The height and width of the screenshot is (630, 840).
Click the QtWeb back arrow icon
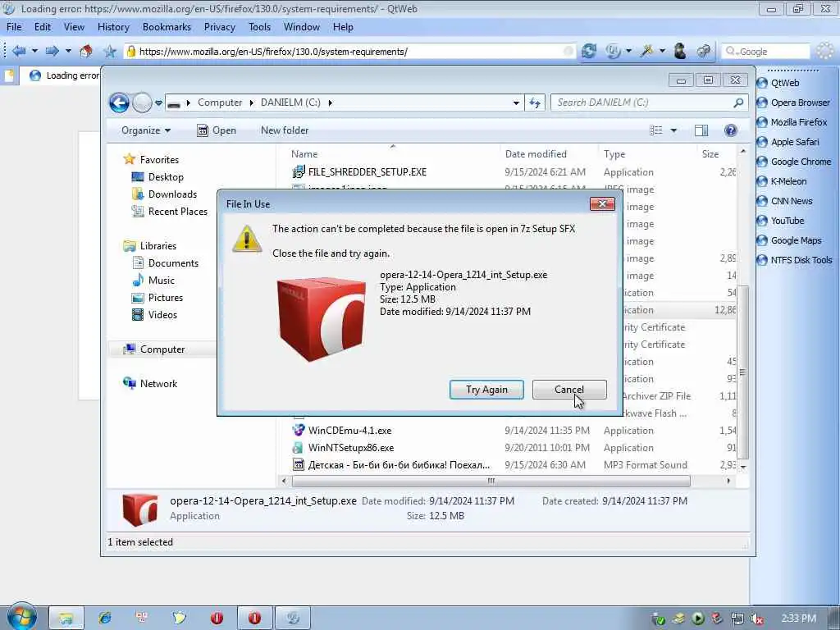pyautogui.click(x=19, y=51)
